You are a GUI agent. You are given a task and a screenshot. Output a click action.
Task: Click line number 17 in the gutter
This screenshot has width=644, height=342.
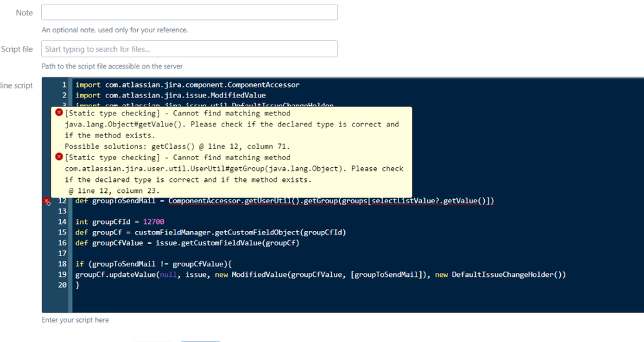point(62,254)
